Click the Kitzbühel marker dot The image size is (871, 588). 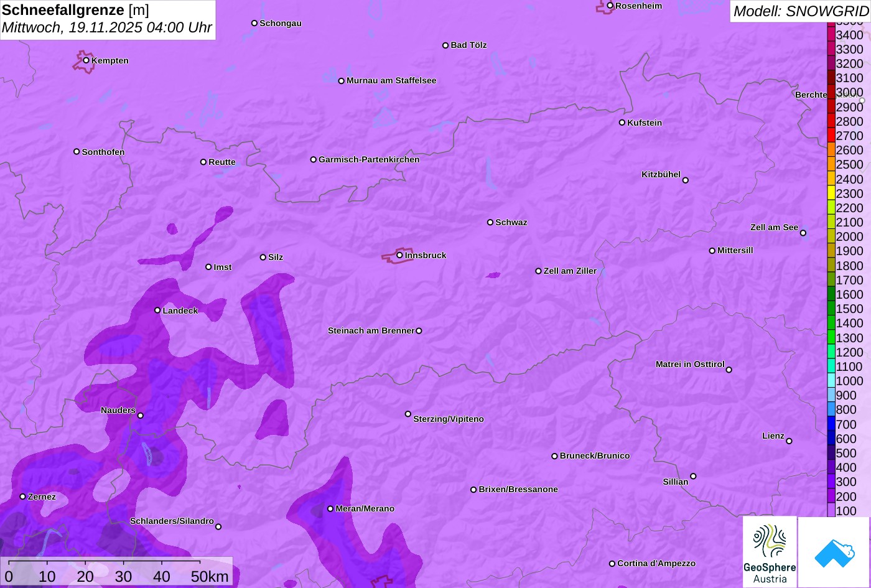pyautogui.click(x=685, y=180)
